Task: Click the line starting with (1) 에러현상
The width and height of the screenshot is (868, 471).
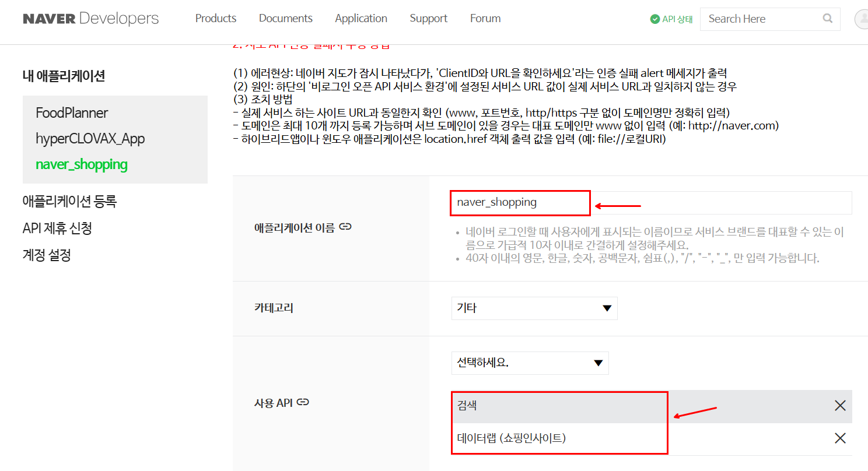Action: (x=480, y=73)
